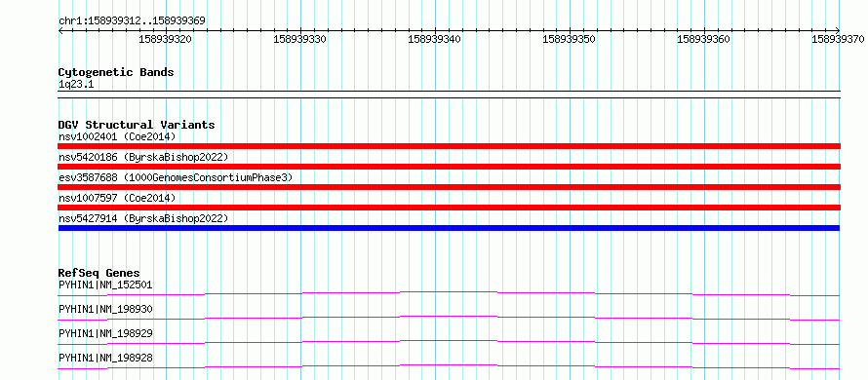This screenshot has height=380, width=868.
Task: Click the magenta NM_152501 gene line
Action: (x=449, y=293)
